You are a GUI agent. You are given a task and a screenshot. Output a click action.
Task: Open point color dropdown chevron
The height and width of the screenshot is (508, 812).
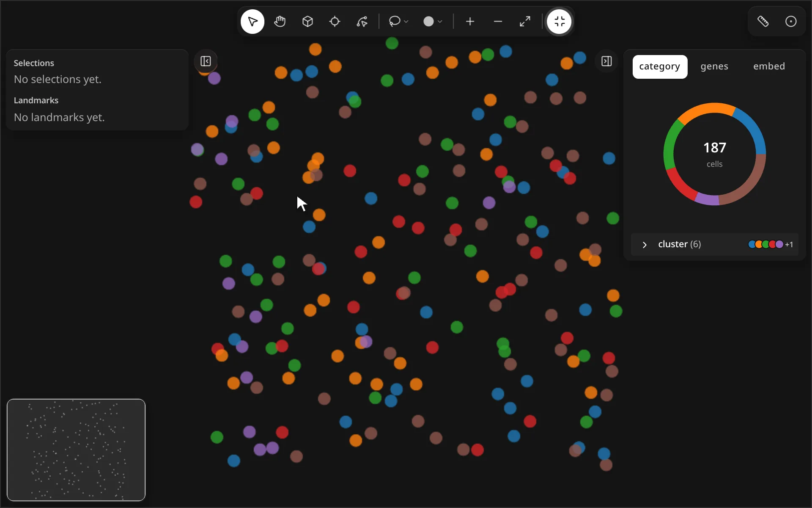[440, 22]
